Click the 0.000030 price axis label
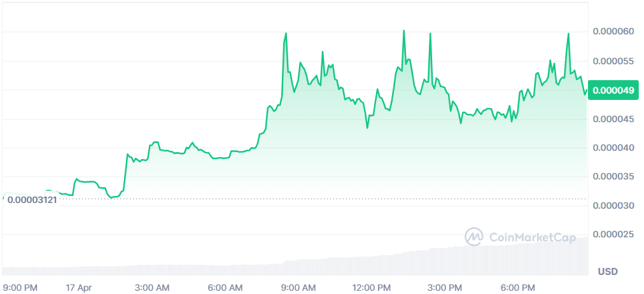This screenshot has width=644, height=294. [x=613, y=206]
